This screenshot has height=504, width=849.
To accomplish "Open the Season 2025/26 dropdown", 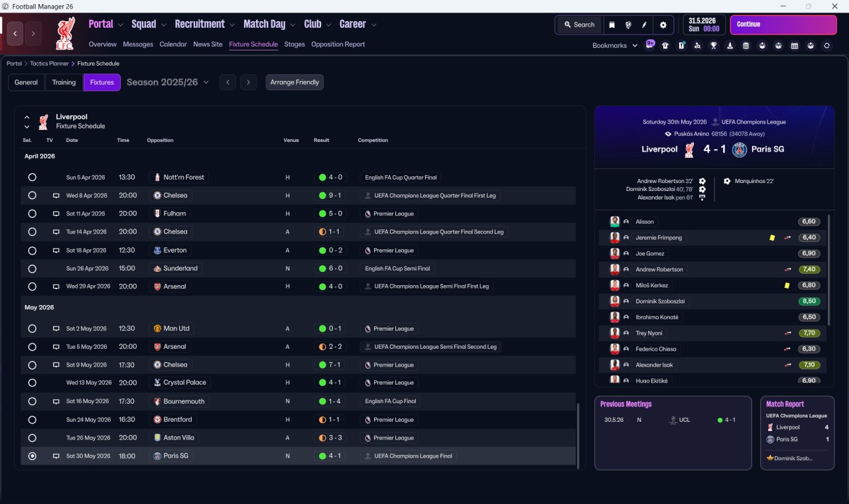I will (x=168, y=82).
